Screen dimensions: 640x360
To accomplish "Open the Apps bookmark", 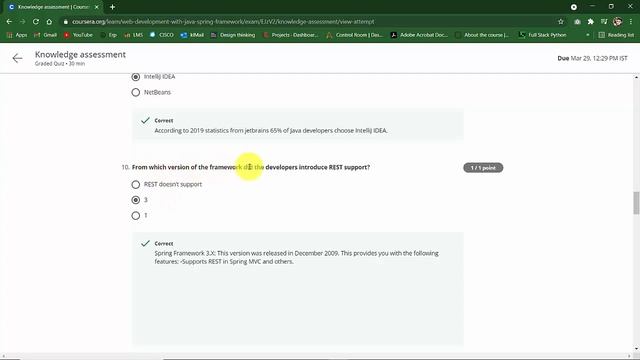I will click(x=17, y=35).
